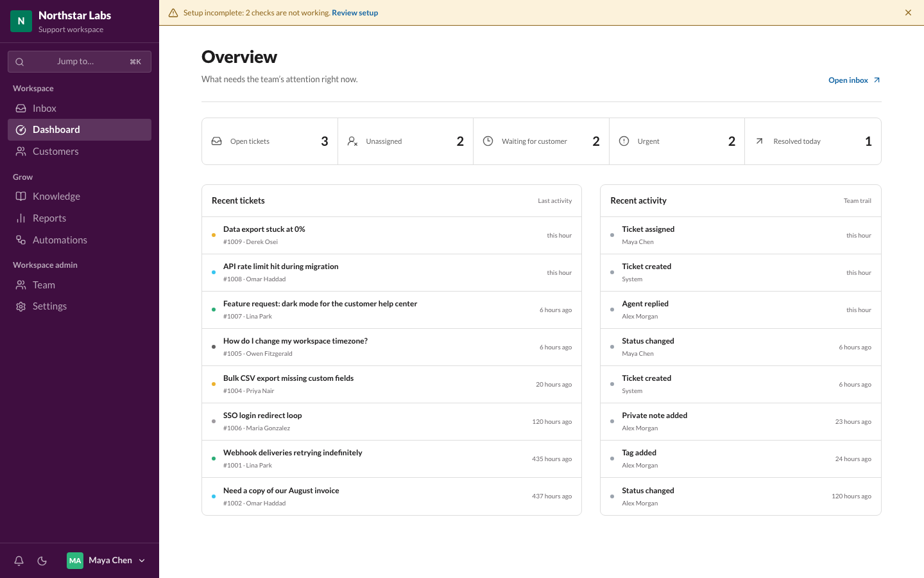Click the Review setup link

click(355, 13)
